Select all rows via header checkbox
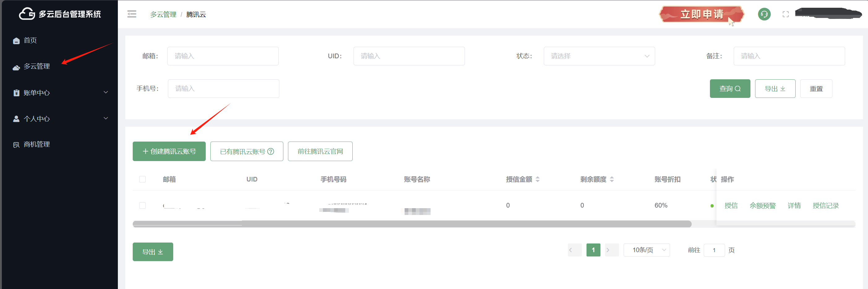Screen dimensions: 868x289 click(143, 179)
